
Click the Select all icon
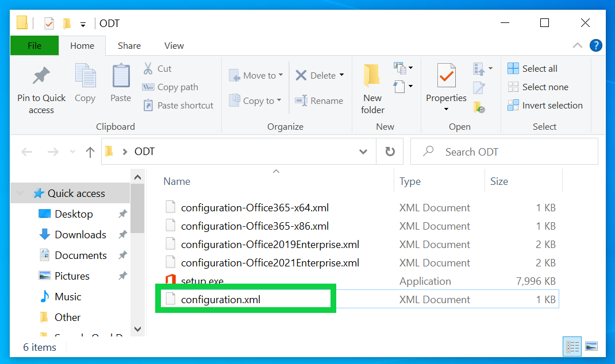click(x=513, y=68)
